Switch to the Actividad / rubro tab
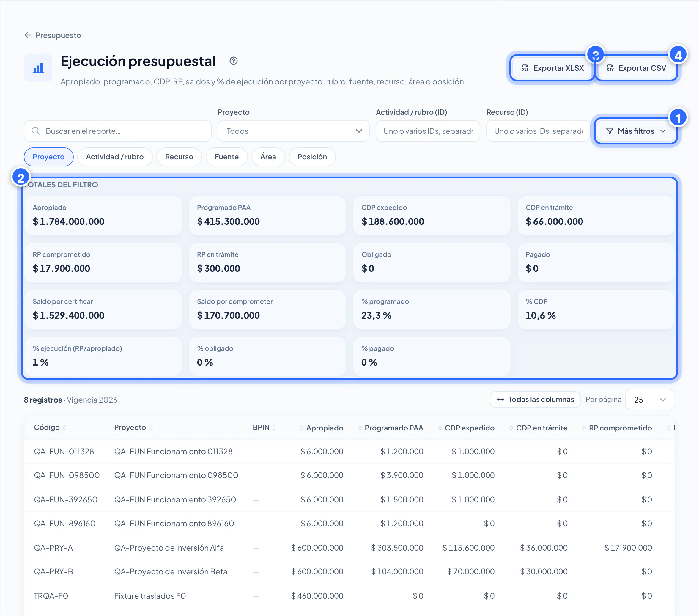The image size is (699, 616). pyautogui.click(x=115, y=157)
